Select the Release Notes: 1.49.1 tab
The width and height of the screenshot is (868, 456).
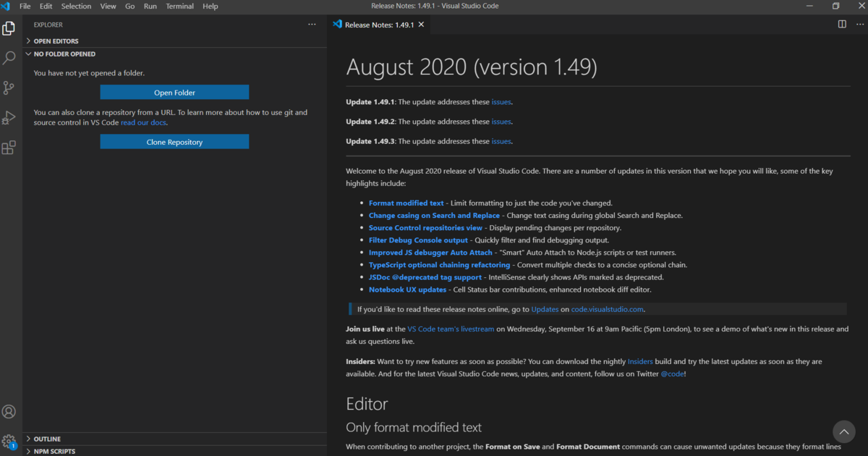tap(379, 25)
